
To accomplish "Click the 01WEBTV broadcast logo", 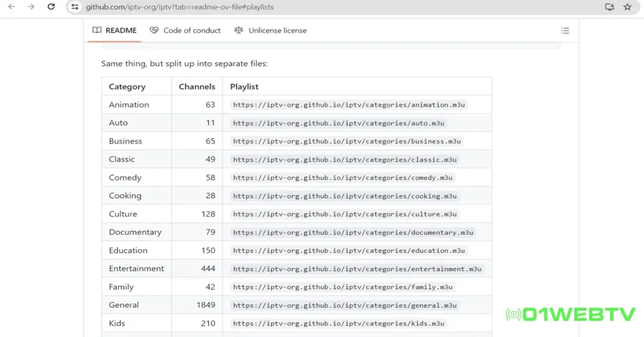I will 570,314.
